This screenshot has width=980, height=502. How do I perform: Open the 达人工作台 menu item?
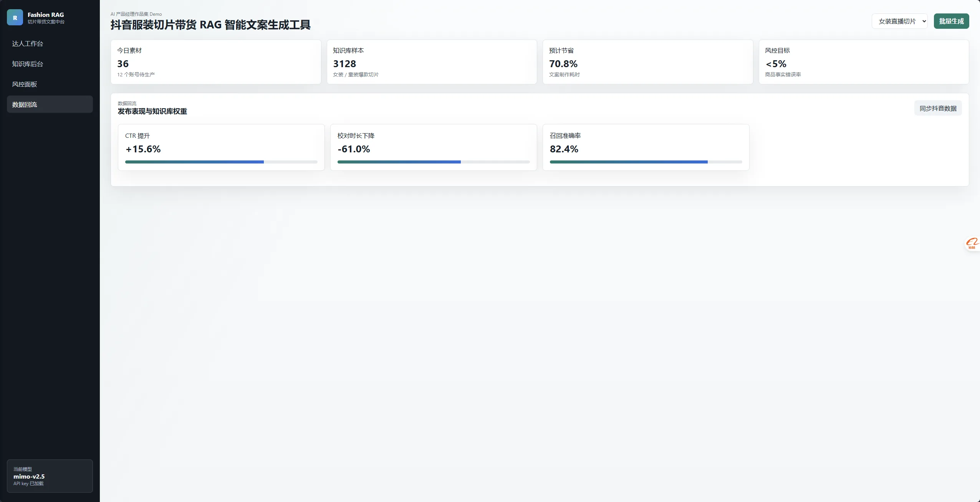[x=50, y=43]
